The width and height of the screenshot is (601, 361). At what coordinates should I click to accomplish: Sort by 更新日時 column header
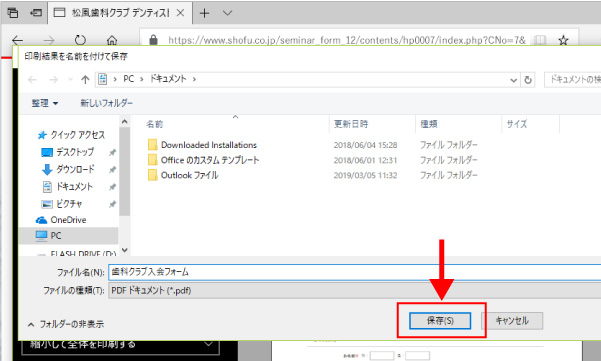pyautogui.click(x=351, y=124)
